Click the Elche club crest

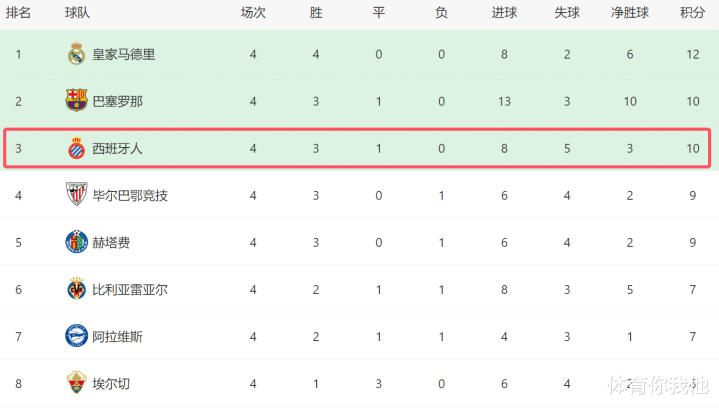pyautogui.click(x=76, y=383)
